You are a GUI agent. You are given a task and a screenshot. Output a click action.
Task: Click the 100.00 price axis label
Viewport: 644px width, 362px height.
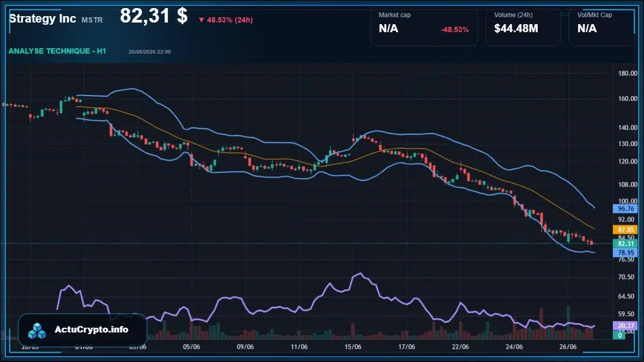pyautogui.click(x=627, y=201)
